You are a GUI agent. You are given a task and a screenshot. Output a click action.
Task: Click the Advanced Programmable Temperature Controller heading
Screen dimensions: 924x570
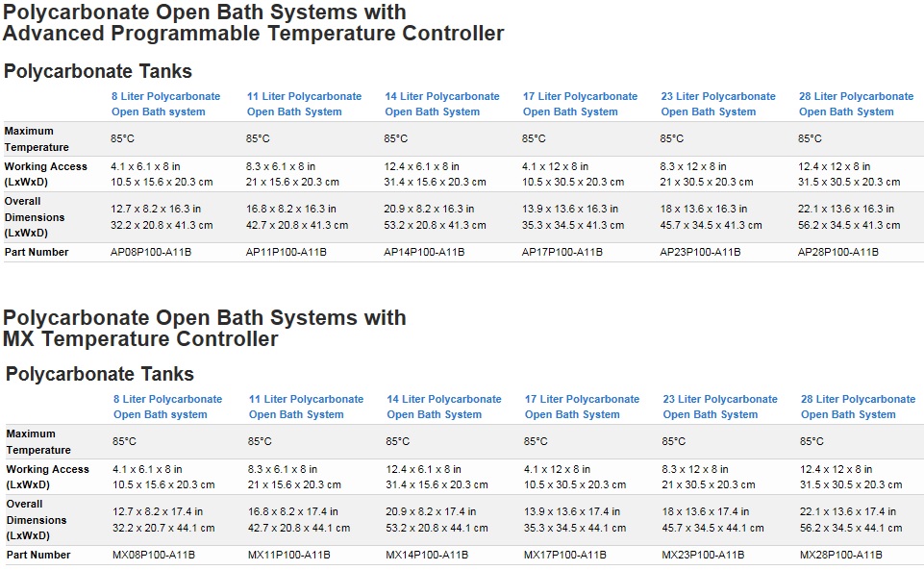pos(254,22)
